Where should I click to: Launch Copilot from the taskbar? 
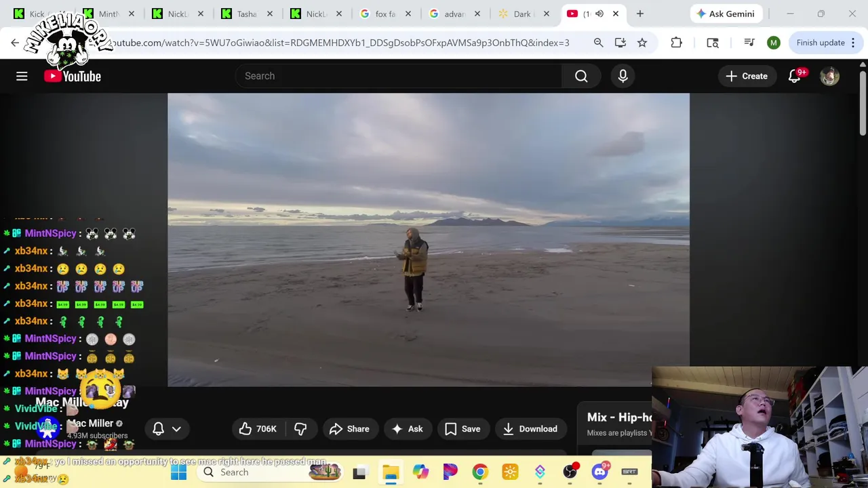420,472
